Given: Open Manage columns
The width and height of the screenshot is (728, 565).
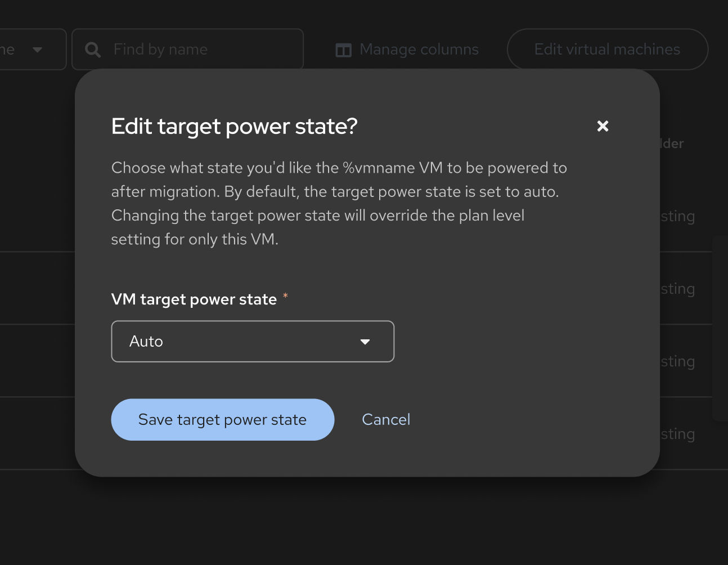Looking at the screenshot, I should coord(419,50).
